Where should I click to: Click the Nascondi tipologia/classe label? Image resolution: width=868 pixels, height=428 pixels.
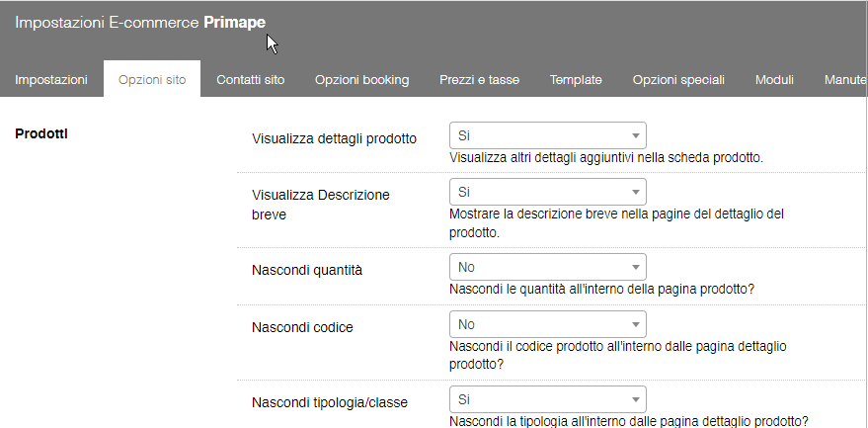(x=330, y=402)
